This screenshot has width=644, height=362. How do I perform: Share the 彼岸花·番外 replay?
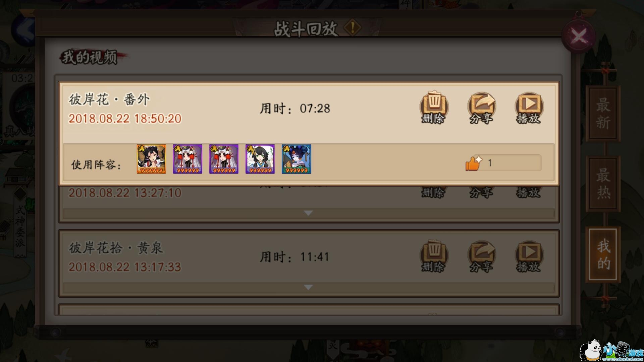[481, 108]
